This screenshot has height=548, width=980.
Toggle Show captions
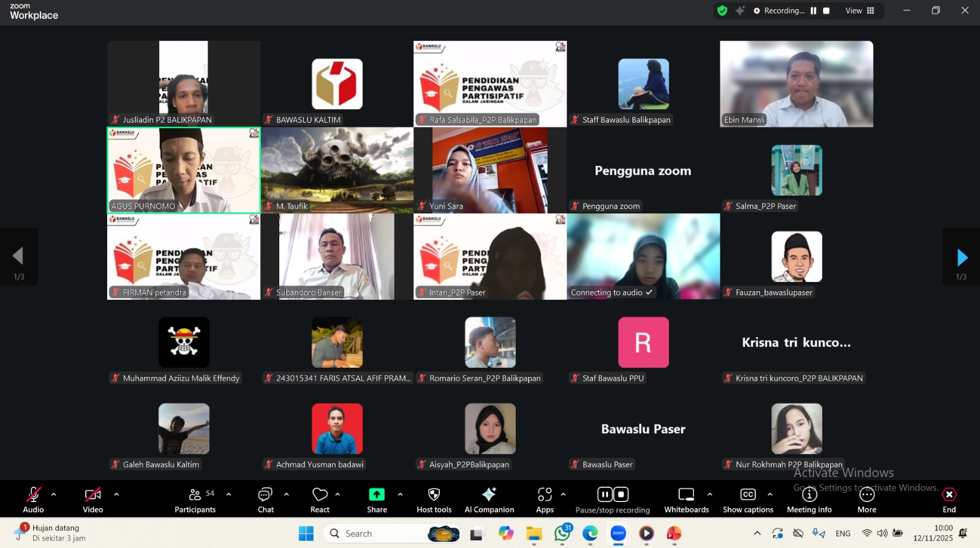[x=748, y=500]
